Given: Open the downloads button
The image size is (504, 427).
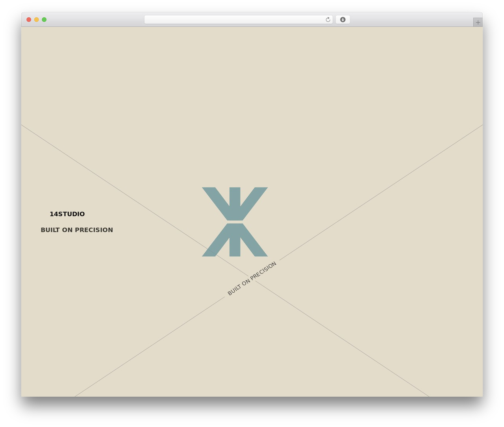Looking at the screenshot, I should [x=343, y=20].
